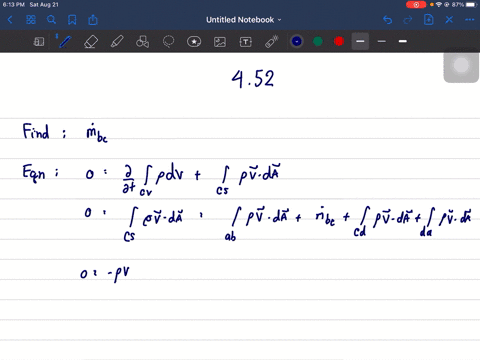The height and width of the screenshot is (360, 480).
Task: Choose the green pen color
Action: (x=318, y=41)
